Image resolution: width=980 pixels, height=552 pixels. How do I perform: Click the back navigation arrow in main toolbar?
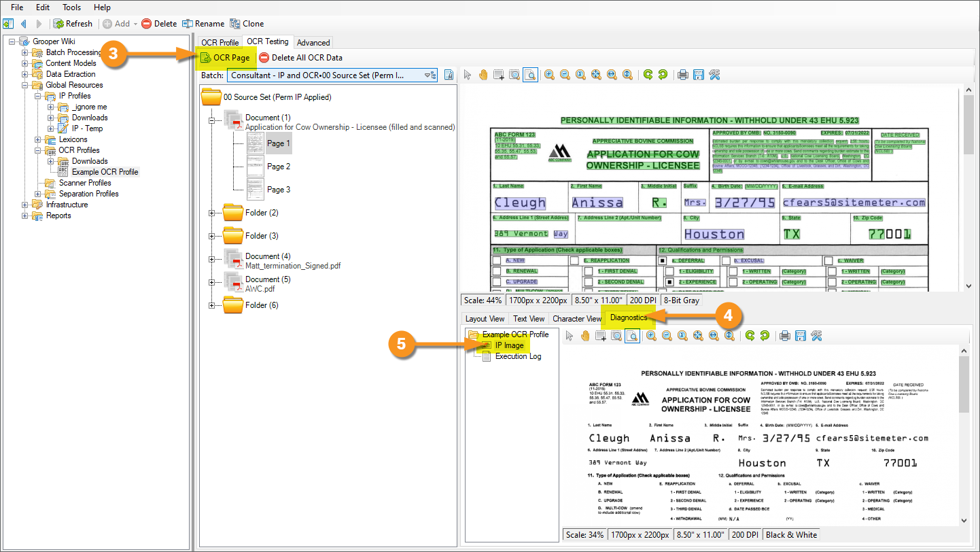coord(24,24)
